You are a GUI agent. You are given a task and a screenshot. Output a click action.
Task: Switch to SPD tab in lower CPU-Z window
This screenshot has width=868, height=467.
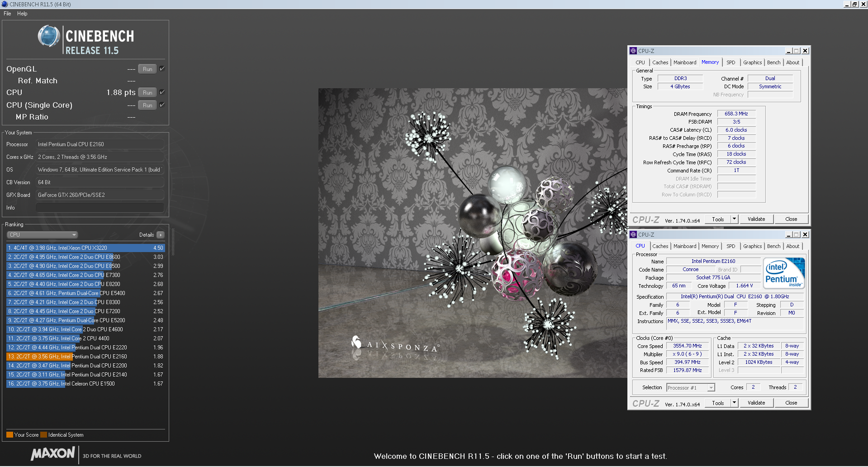[731, 246]
